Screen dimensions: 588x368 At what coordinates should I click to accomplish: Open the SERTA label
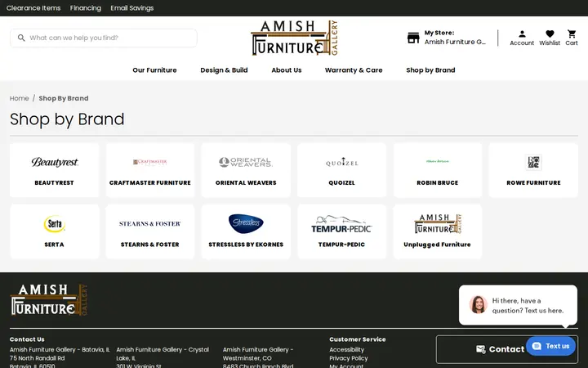click(x=55, y=245)
